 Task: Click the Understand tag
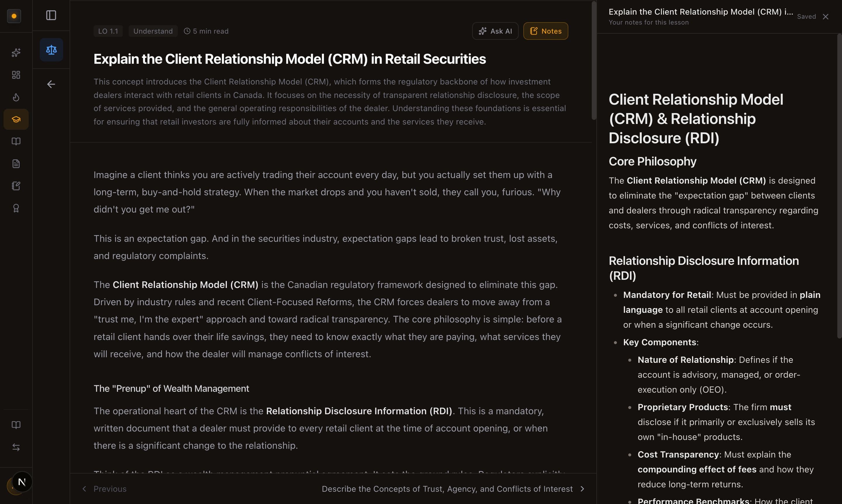tap(153, 31)
